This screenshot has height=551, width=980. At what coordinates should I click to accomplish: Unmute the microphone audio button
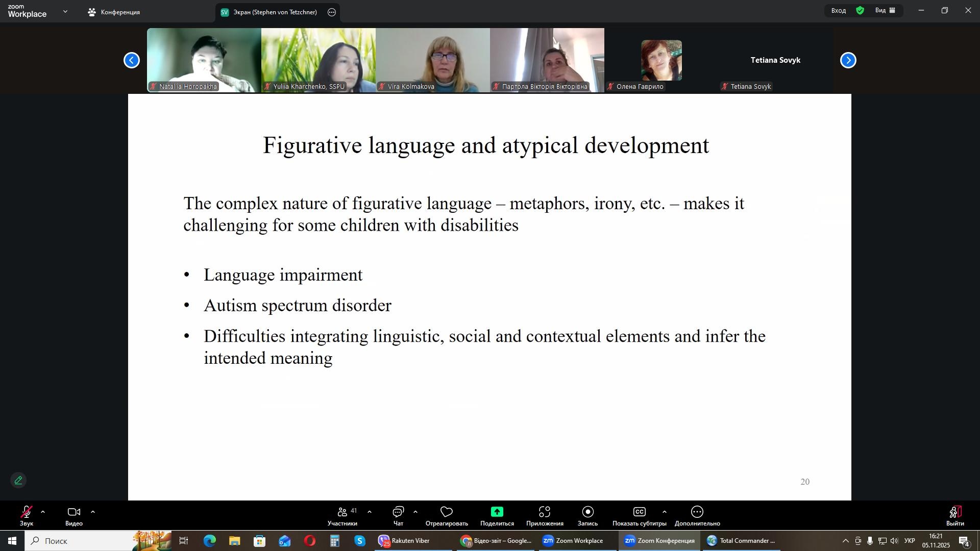click(x=27, y=512)
